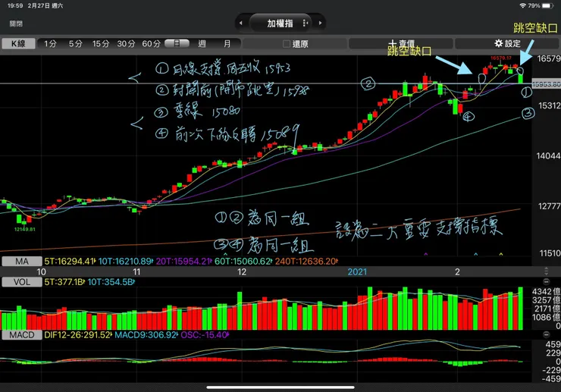Click the volume 10T:354.5B value
Viewport: 561px width, 392px height.
coord(111,282)
